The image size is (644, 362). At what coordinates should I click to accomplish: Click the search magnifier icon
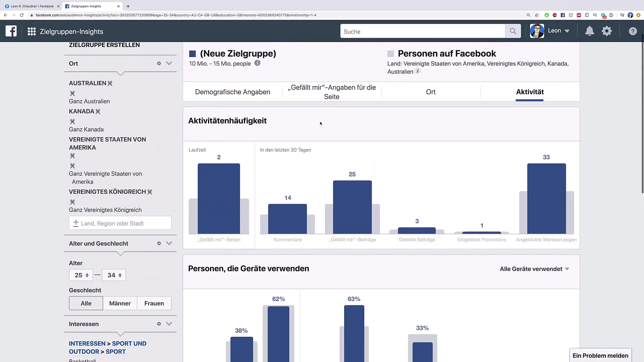513,31
